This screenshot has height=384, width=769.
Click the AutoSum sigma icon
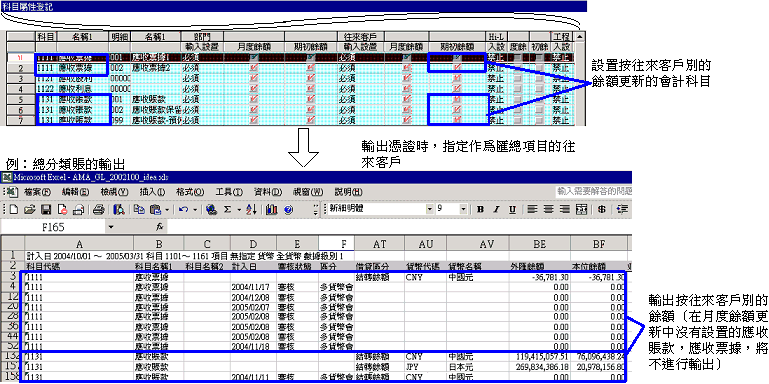point(228,209)
